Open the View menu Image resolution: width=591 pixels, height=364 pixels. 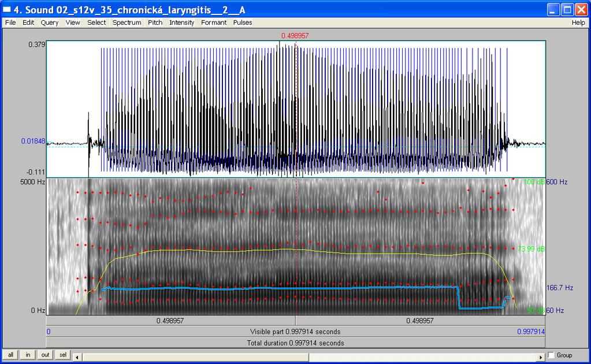tap(73, 23)
